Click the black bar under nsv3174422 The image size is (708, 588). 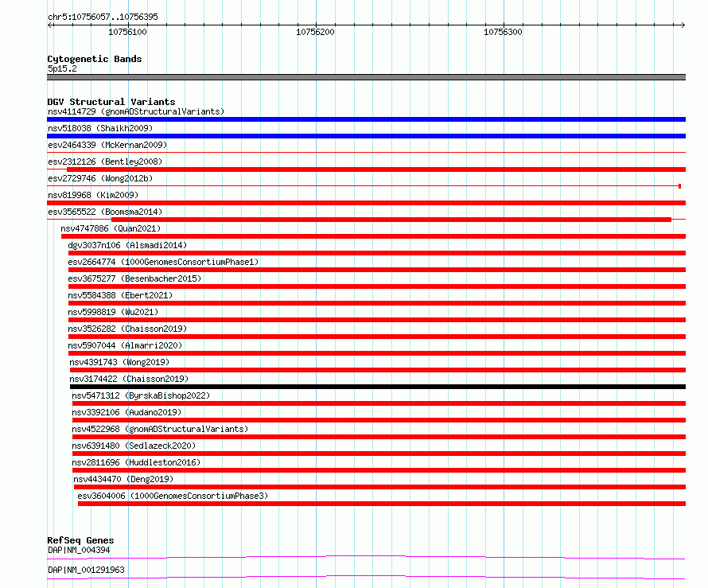(x=378, y=387)
